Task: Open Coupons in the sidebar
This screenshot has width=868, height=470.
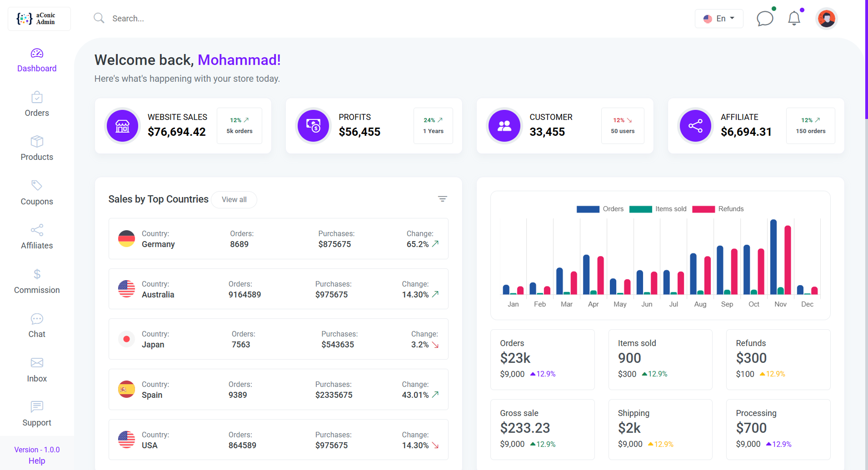Action: coord(37,193)
